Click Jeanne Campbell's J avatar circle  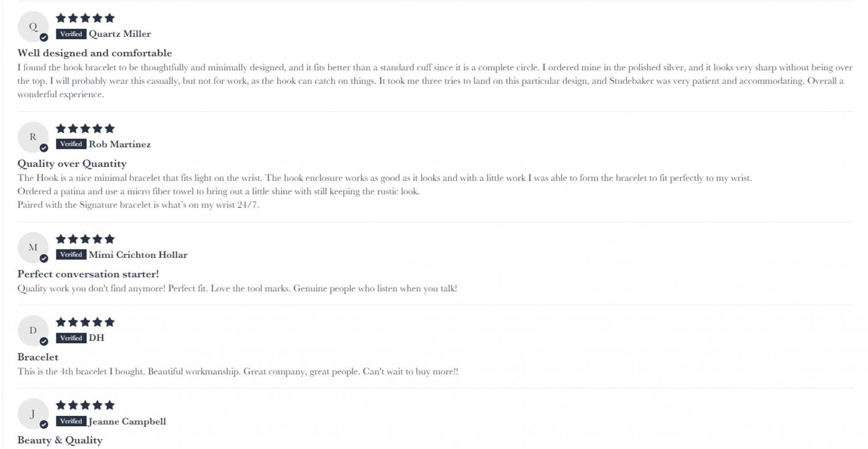pos(33,414)
